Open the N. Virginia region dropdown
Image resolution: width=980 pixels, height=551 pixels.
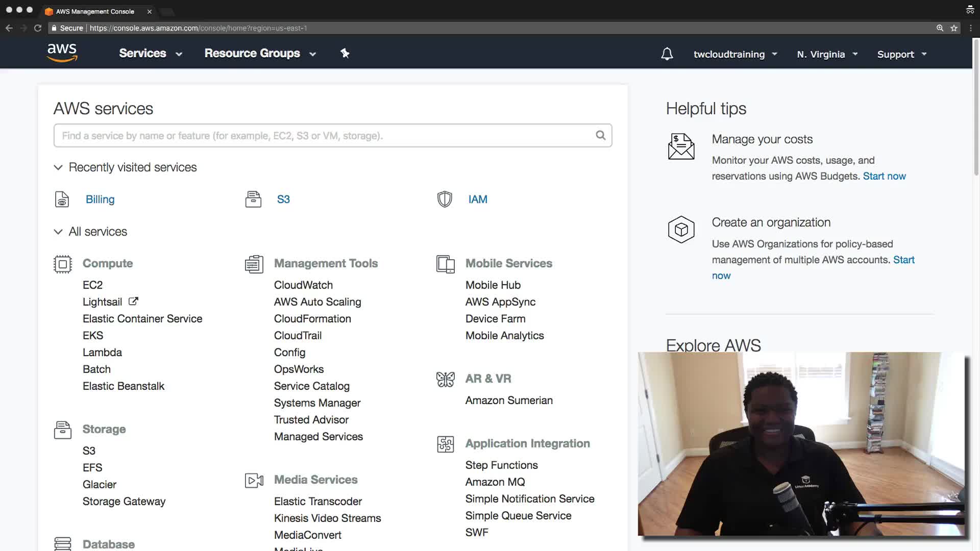tap(827, 54)
